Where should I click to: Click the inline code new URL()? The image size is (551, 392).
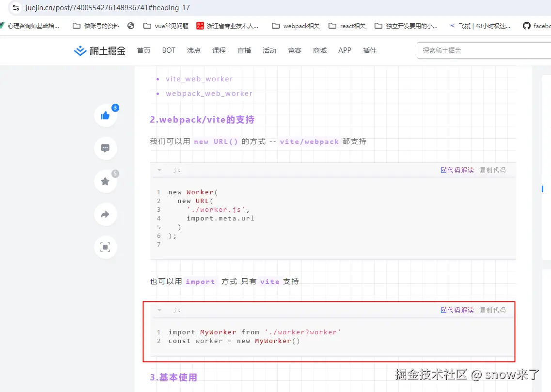(x=216, y=141)
